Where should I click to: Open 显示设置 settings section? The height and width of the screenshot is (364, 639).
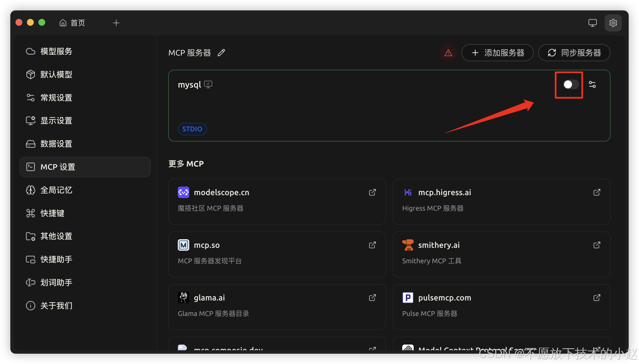click(85, 121)
